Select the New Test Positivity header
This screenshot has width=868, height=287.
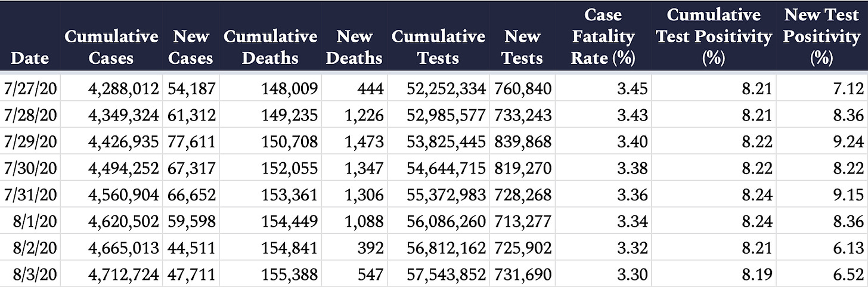[x=821, y=36]
